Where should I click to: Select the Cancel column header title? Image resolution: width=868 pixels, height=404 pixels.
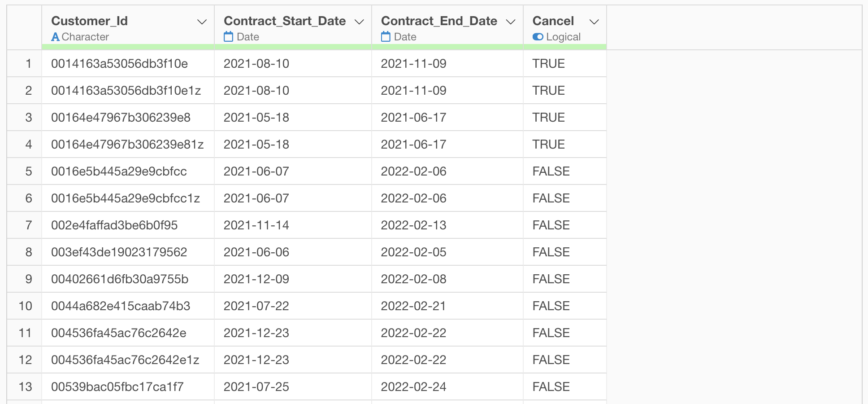tap(553, 21)
